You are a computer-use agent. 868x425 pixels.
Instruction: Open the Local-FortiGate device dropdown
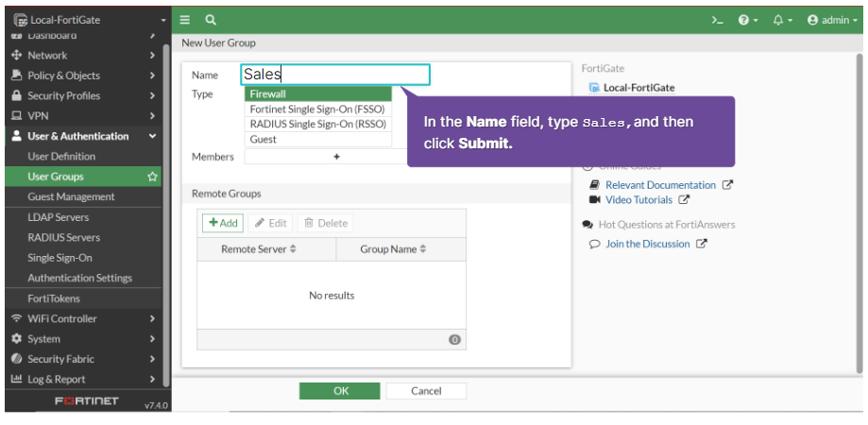89,20
